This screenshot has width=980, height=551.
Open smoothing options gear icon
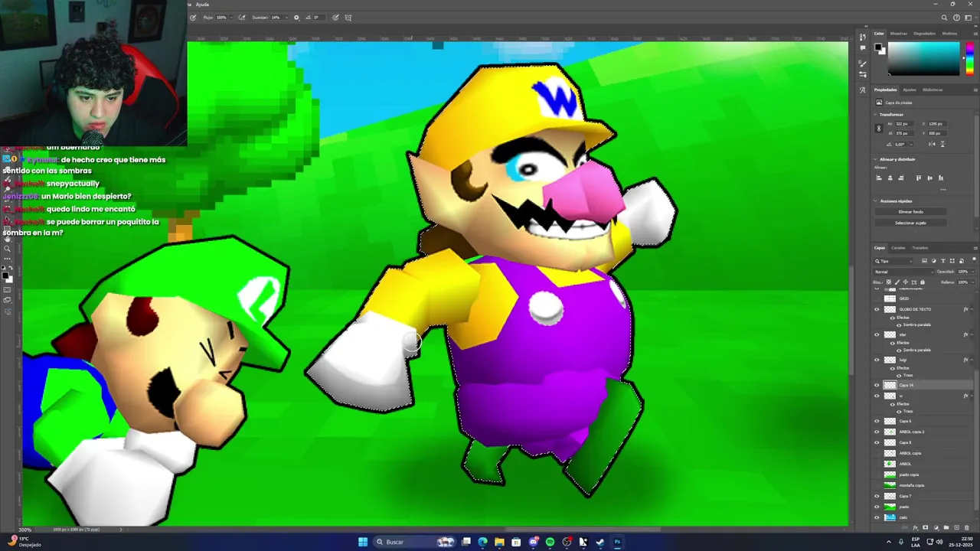click(x=296, y=17)
